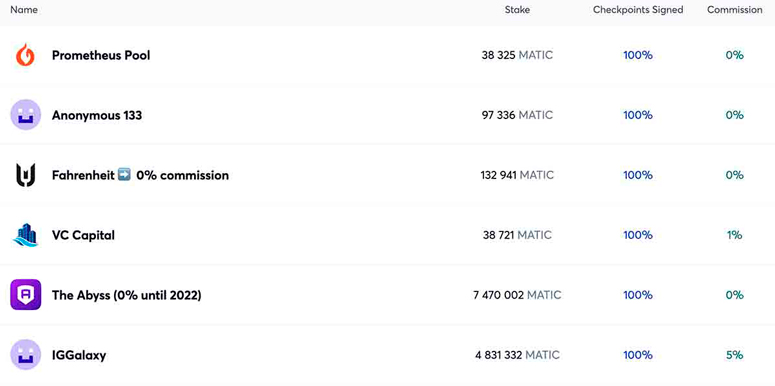
Task: Click the Fahrenheit validator logo
Action: [25, 175]
